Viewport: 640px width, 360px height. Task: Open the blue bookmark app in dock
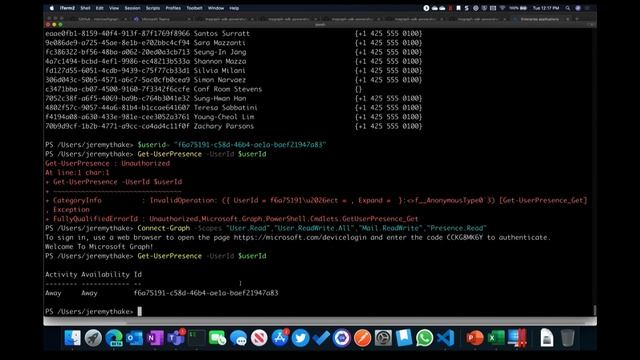(x=404, y=338)
